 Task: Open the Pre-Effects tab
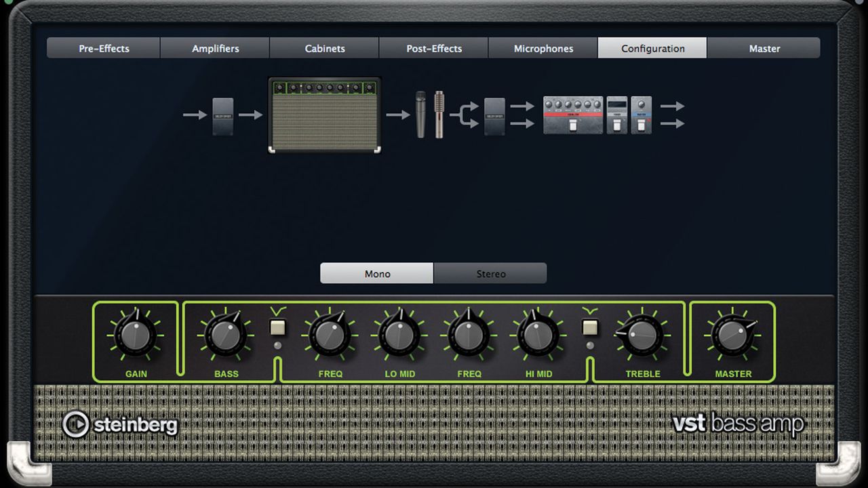click(104, 48)
